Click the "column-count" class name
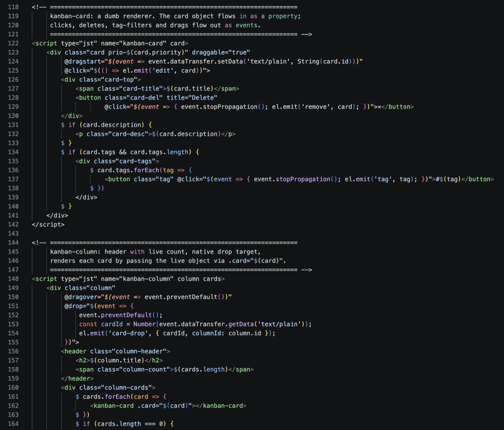This screenshot has width=504, height=430. (x=145, y=369)
